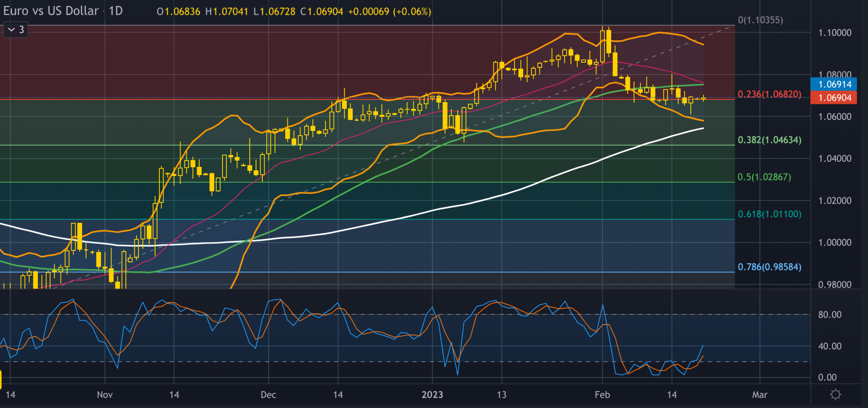Image resolution: width=868 pixels, height=408 pixels.
Task: Select the 0.618(1.01100) Fibonacci level label
Action: tap(769, 214)
